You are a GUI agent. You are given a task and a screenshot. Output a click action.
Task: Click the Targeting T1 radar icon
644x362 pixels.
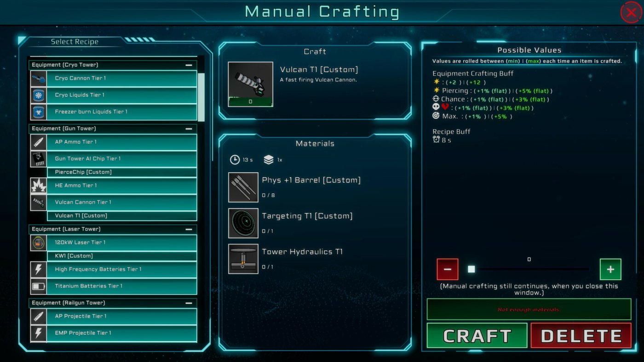tap(243, 223)
